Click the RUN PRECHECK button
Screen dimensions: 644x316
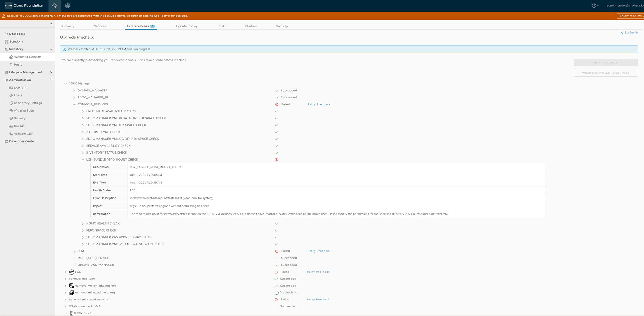click(606, 62)
